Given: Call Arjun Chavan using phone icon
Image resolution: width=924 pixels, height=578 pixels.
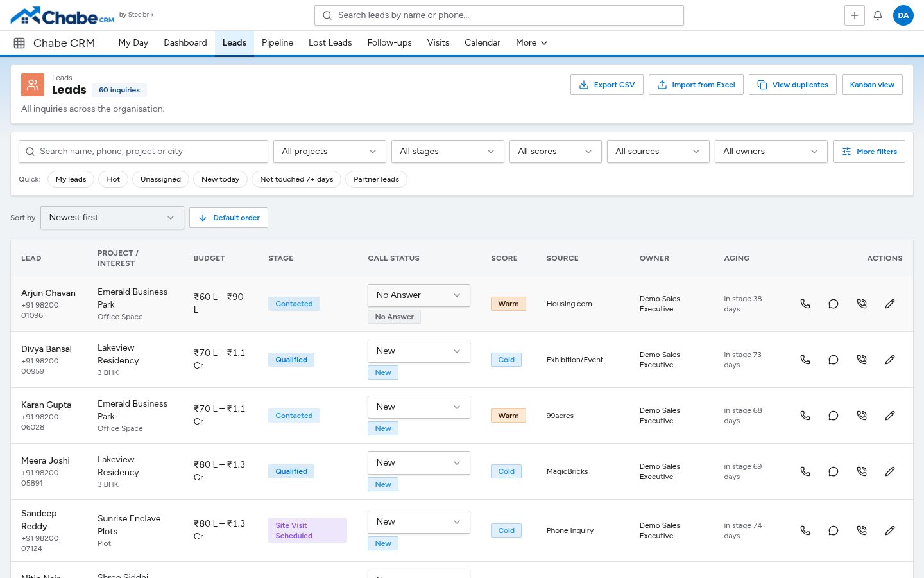Looking at the screenshot, I should 805,304.
